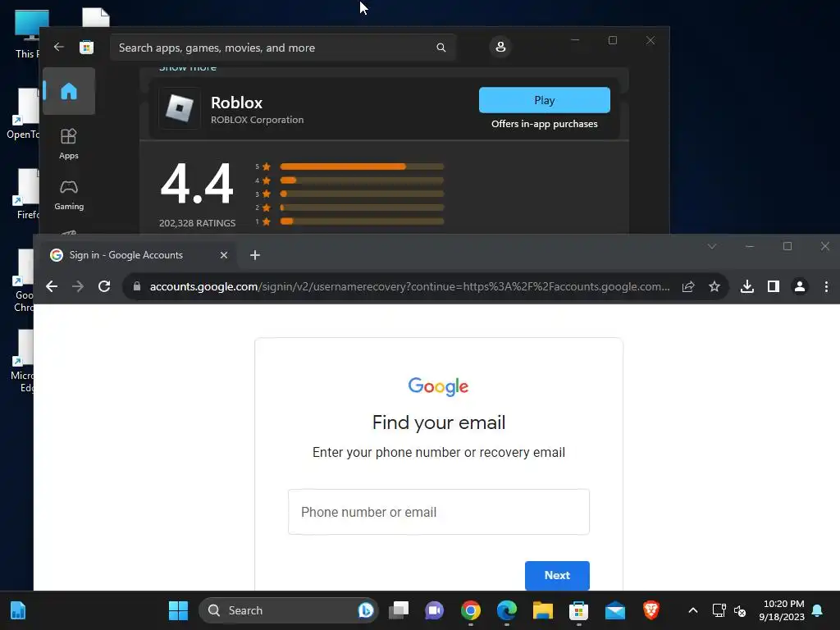Open network status tray icon

point(719,610)
